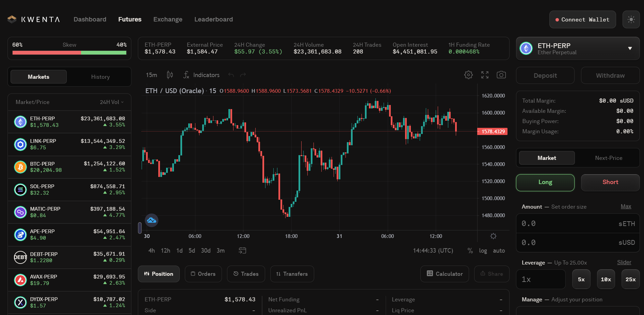The image size is (644, 315).
Task: Click the 1578.4329 current price label
Action: click(x=493, y=131)
